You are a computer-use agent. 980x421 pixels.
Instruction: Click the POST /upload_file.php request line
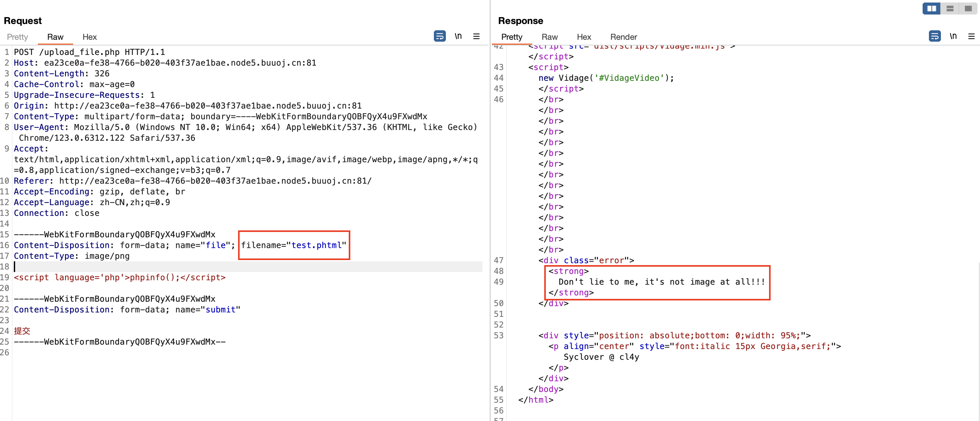click(x=90, y=52)
